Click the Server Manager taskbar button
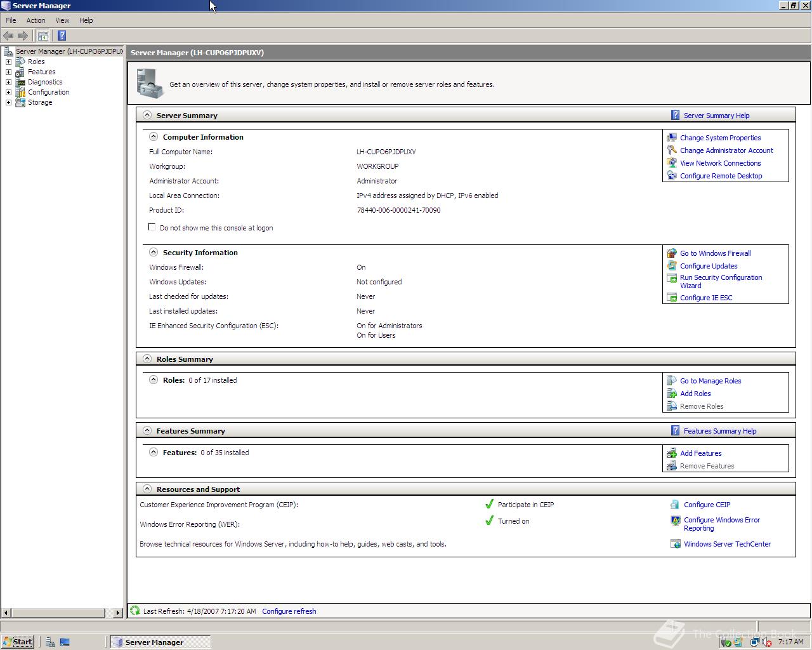This screenshot has height=650, width=812. 160,642
